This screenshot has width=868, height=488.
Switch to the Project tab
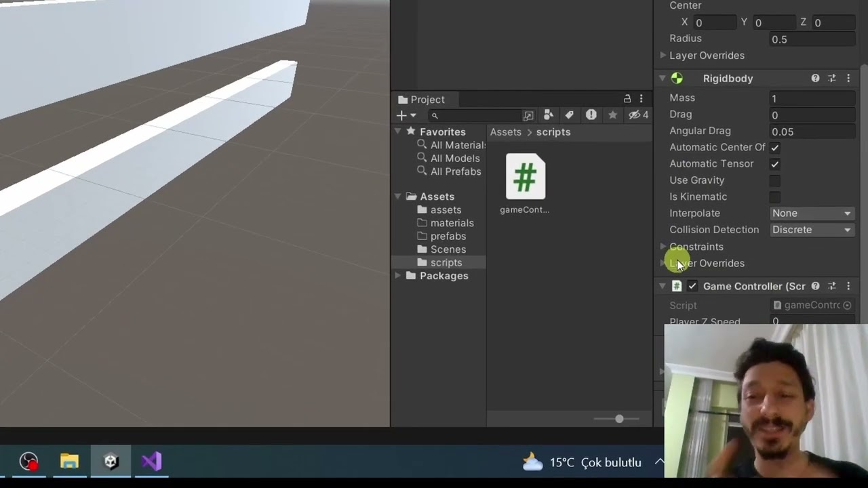tap(421, 99)
